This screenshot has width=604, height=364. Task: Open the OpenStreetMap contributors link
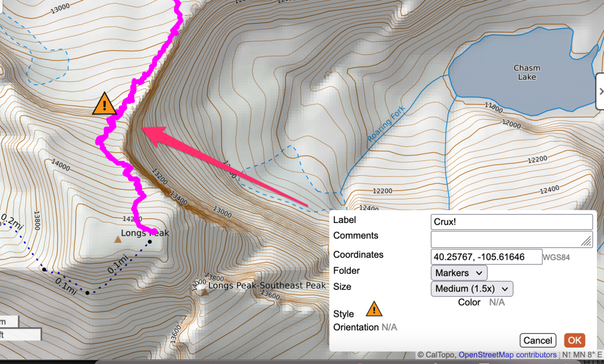click(x=507, y=355)
